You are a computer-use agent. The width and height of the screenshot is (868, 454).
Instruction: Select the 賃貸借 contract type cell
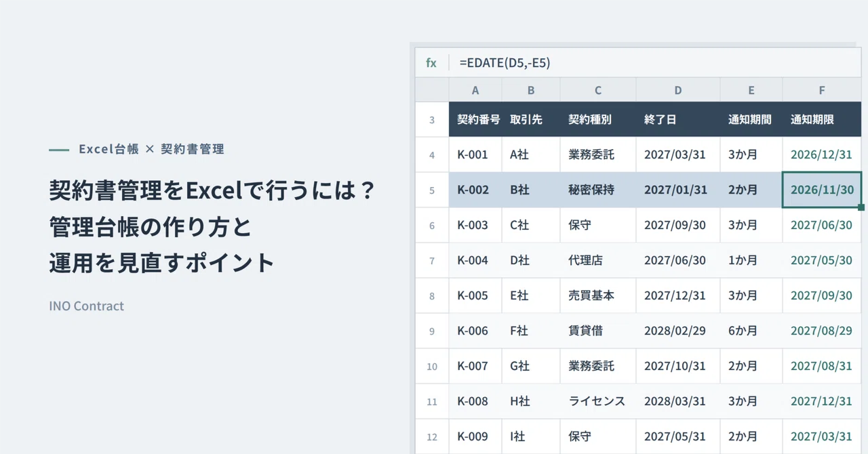tap(598, 331)
